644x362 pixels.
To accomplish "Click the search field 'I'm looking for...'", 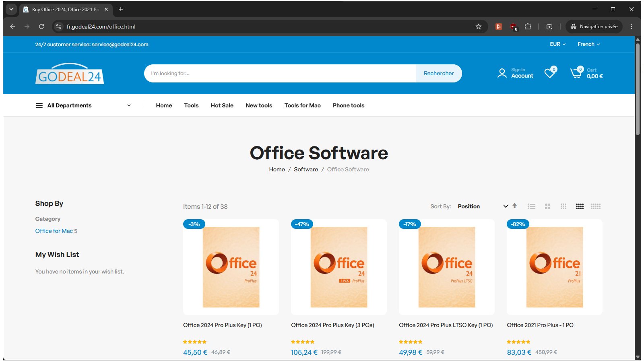I will (x=280, y=73).
